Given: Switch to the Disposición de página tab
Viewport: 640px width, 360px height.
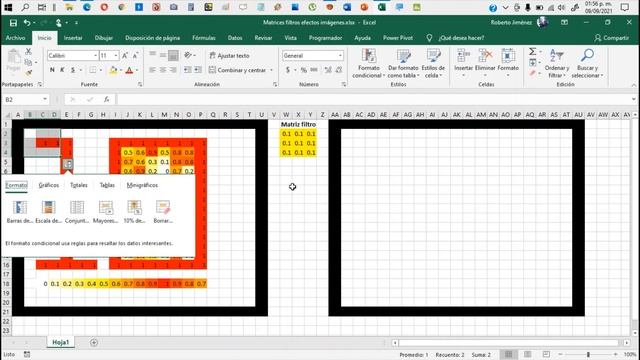Looking at the screenshot, I should (152, 38).
